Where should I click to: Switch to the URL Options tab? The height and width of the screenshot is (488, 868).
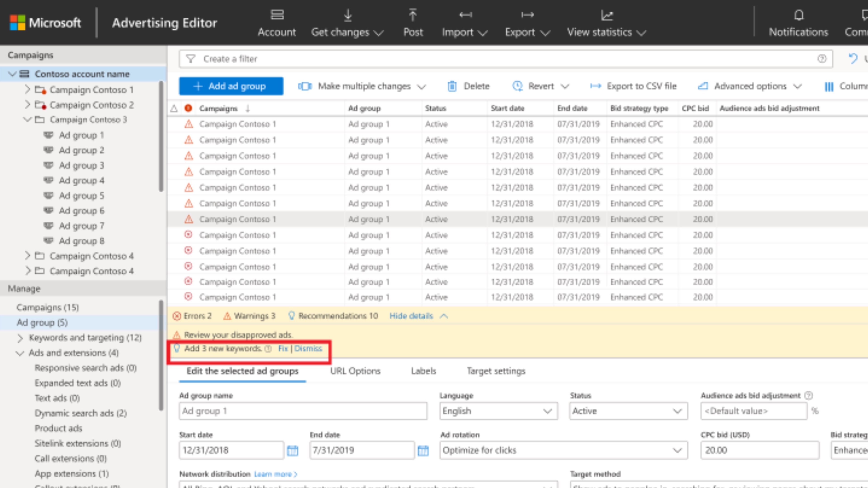click(355, 371)
